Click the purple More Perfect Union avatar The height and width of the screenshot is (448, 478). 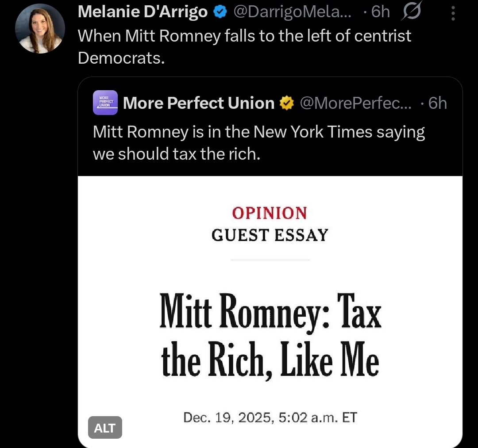pos(105,103)
